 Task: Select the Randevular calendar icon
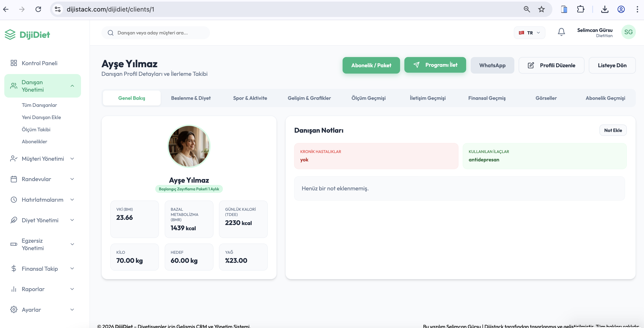[x=14, y=179]
